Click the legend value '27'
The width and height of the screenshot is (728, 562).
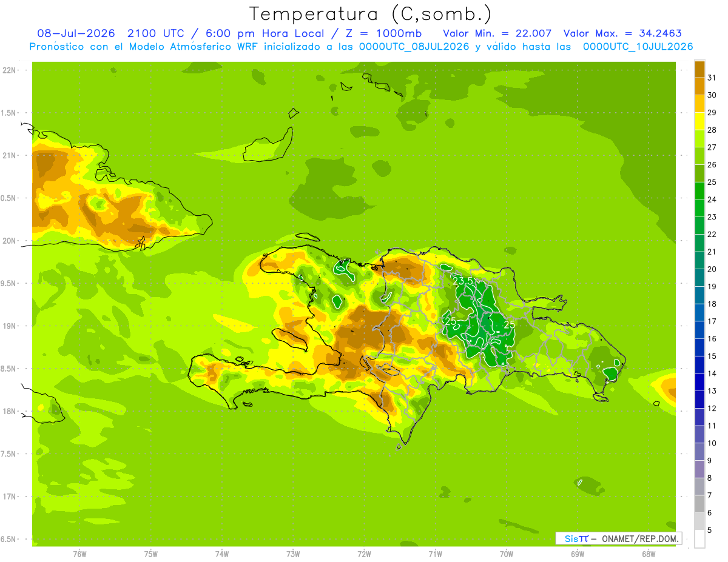click(712, 147)
